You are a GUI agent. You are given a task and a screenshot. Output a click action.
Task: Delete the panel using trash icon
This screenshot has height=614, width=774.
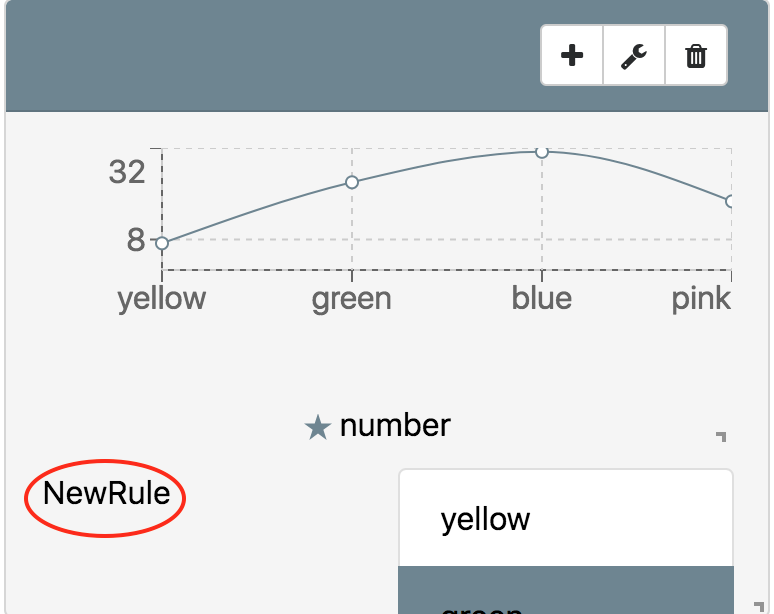[696, 56]
